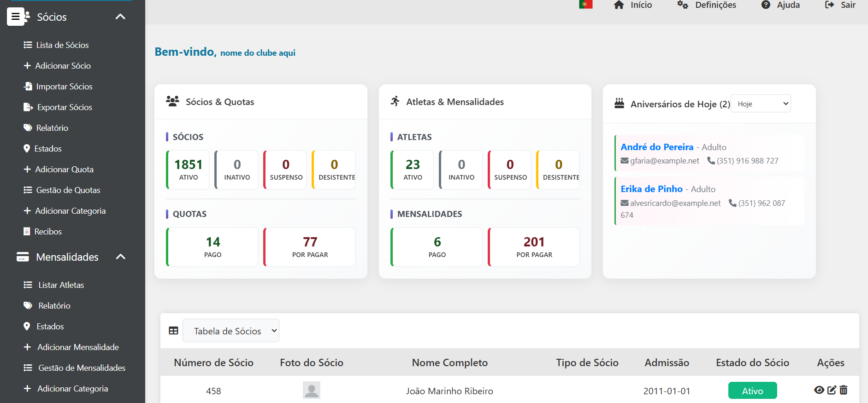This screenshot has height=403, width=868.
Task: Go to Definições in the top bar
Action: 707,5
